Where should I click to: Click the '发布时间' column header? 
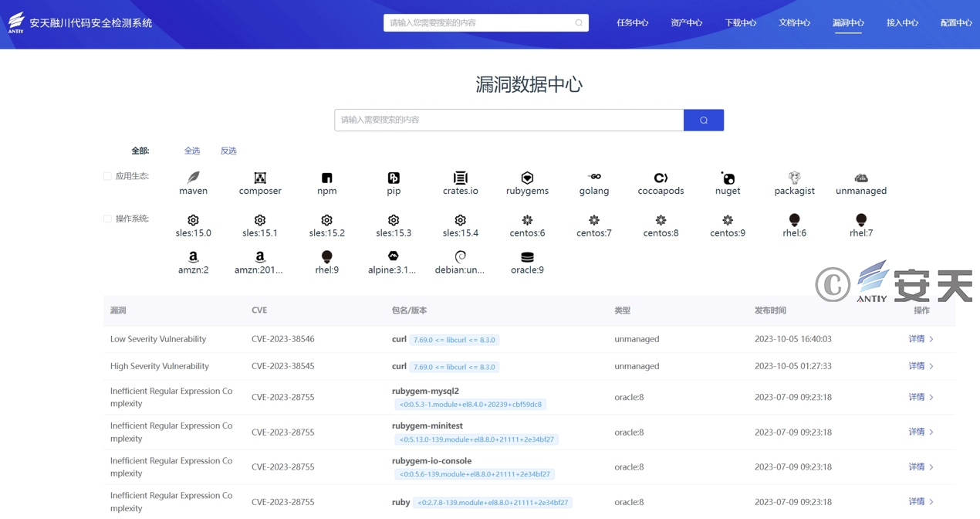click(x=770, y=310)
